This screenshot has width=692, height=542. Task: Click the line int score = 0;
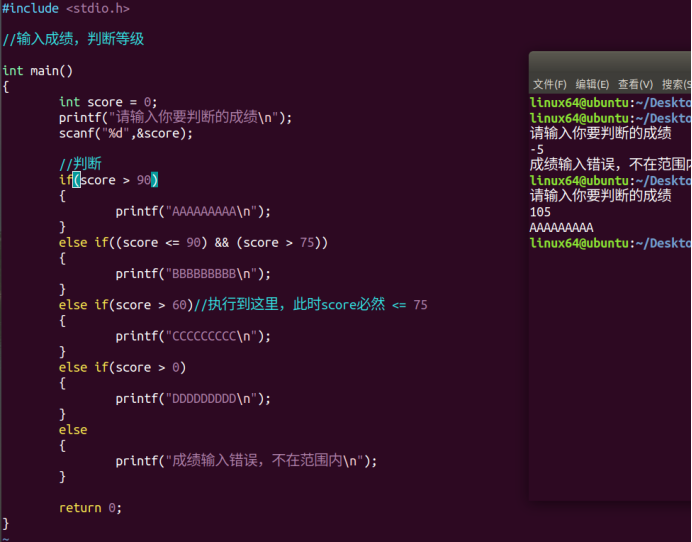click(108, 102)
